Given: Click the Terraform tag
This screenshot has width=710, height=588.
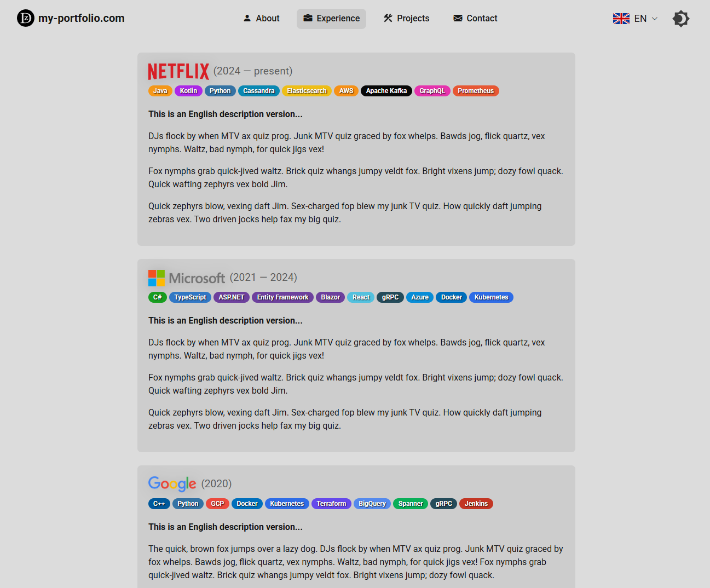Looking at the screenshot, I should [x=331, y=504].
